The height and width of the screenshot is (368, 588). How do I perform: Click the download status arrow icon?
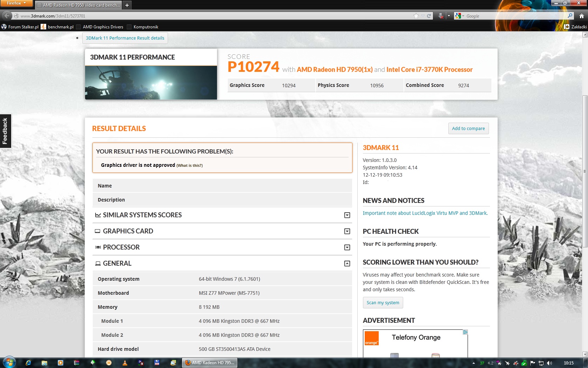point(441,16)
